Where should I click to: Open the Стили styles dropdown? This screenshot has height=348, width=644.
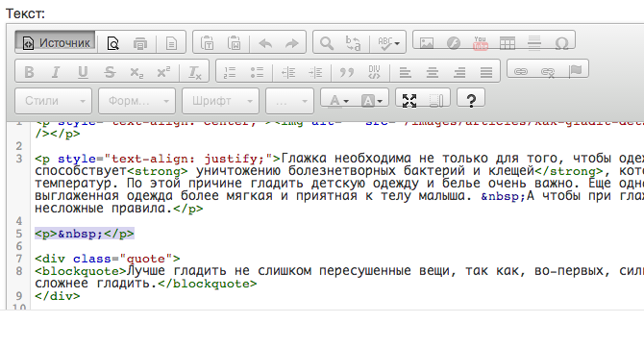coord(53,101)
